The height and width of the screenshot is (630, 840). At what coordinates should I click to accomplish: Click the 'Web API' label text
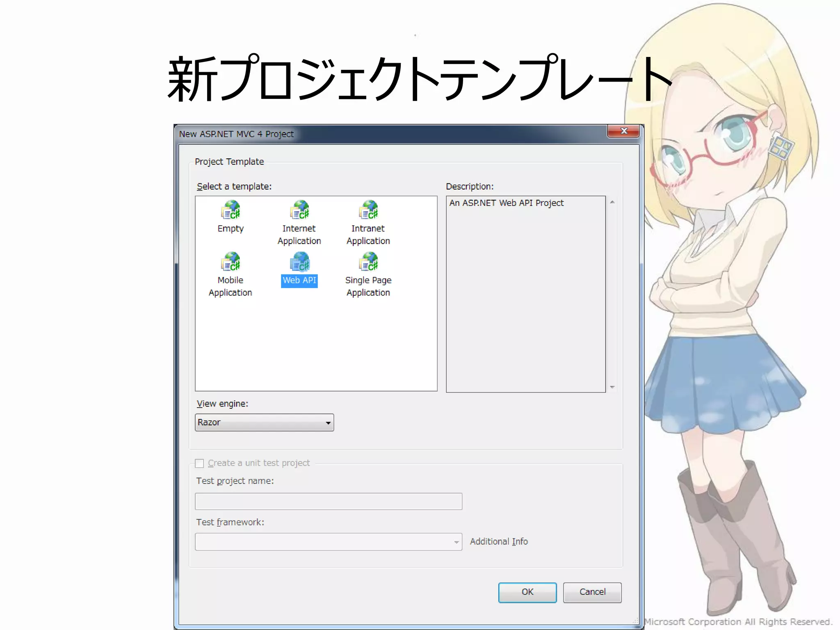(x=299, y=281)
